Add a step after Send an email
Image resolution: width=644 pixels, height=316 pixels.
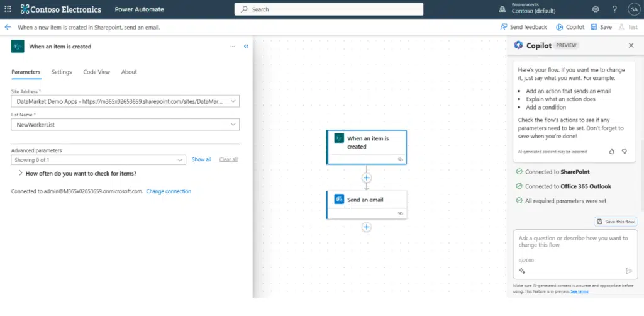[x=367, y=227]
